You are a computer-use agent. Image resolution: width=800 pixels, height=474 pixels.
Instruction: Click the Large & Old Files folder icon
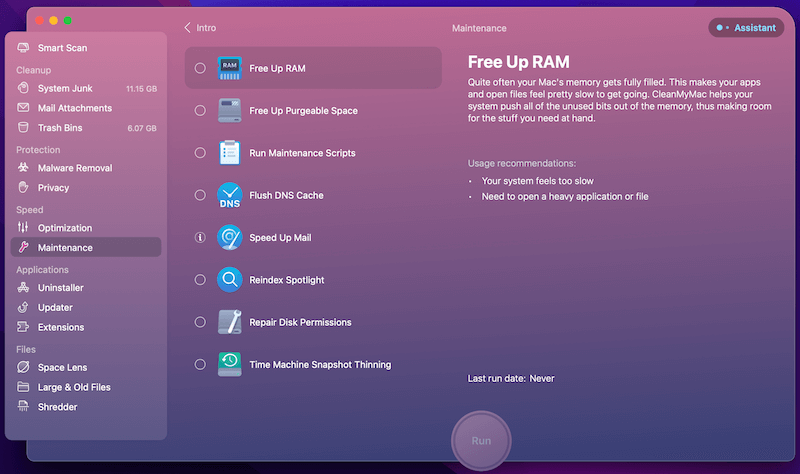[23, 387]
